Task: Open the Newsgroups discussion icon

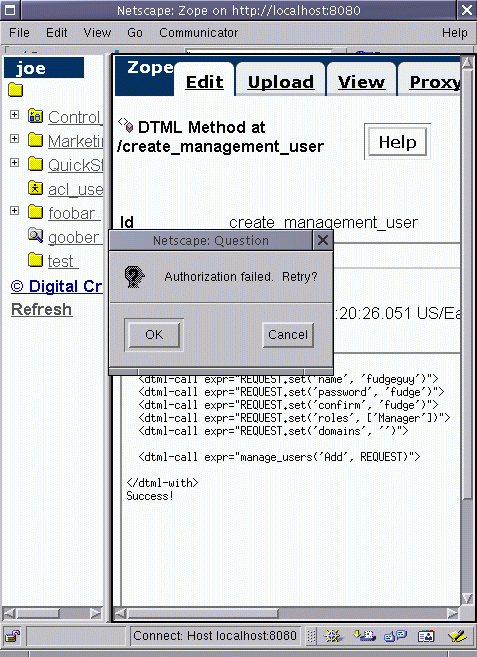Action: pos(395,636)
